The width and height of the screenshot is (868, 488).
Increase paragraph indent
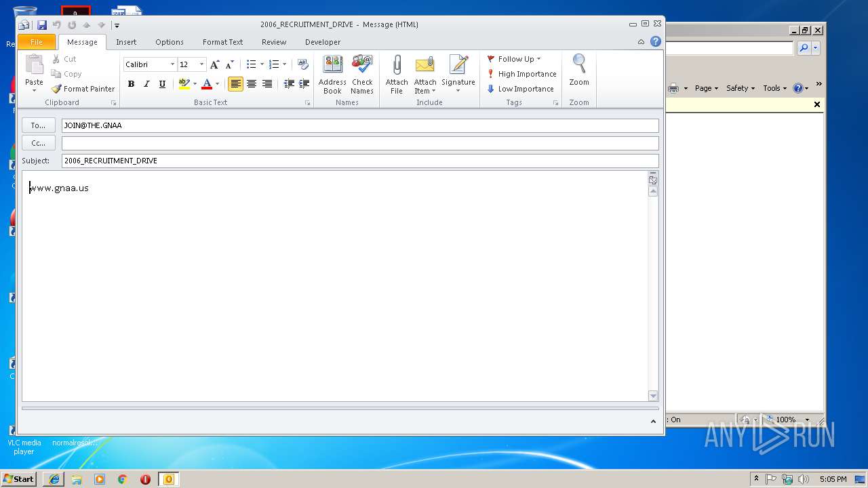click(x=304, y=84)
